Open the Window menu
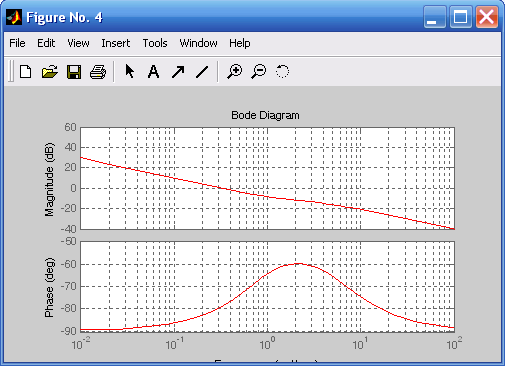This screenshot has height=366, width=505. tap(198, 43)
